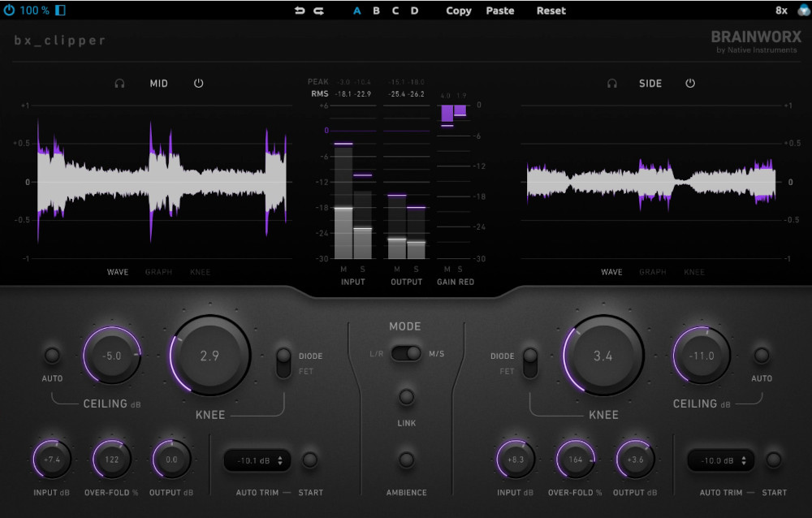Click the AUTO ceiling button on the MID side
Viewport: 812px width, 518px height.
click(x=52, y=355)
